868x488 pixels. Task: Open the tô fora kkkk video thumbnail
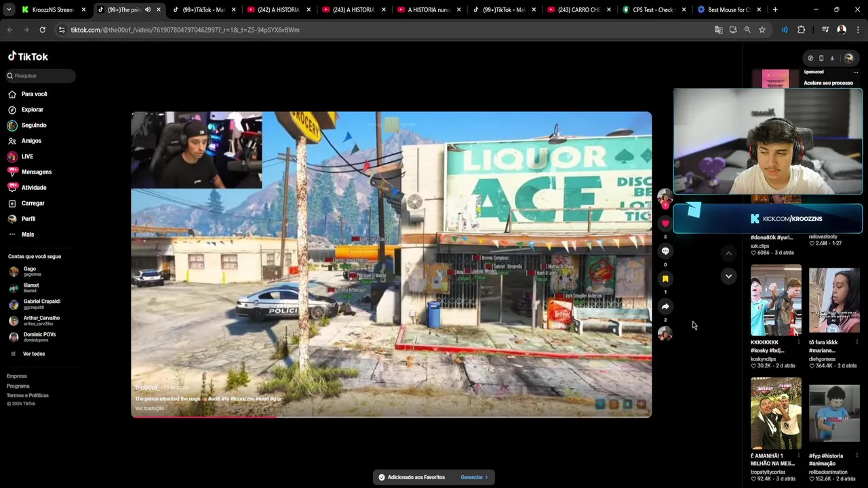coord(834,300)
